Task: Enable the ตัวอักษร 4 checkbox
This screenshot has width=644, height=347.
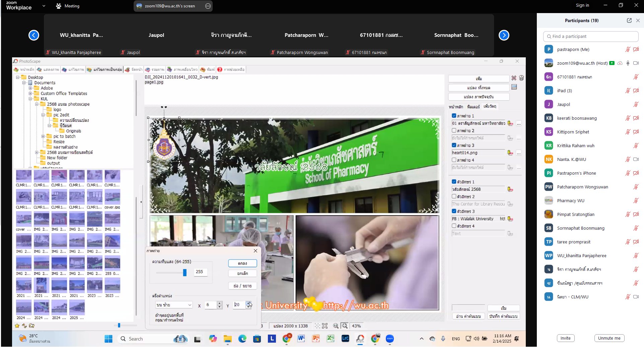Action: [x=454, y=226]
